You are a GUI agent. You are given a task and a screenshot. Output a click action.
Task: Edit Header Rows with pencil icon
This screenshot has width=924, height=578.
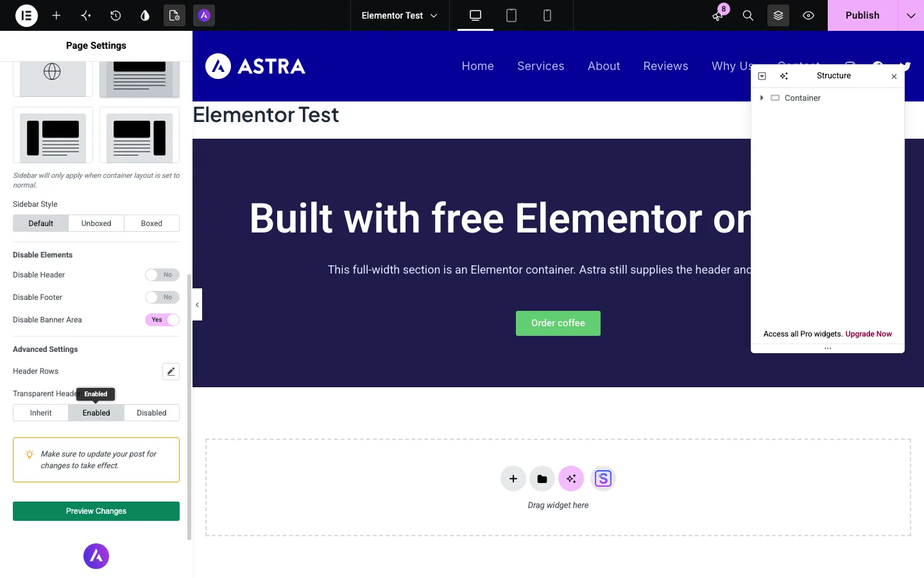coord(171,371)
